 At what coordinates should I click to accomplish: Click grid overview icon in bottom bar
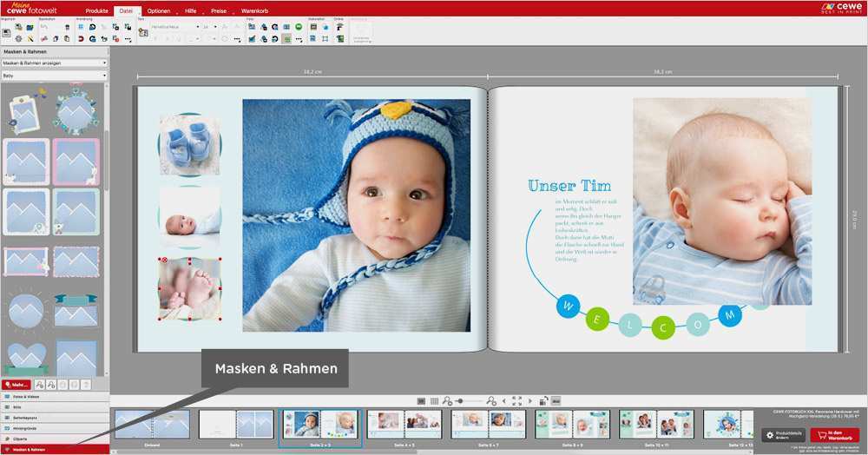point(434,401)
